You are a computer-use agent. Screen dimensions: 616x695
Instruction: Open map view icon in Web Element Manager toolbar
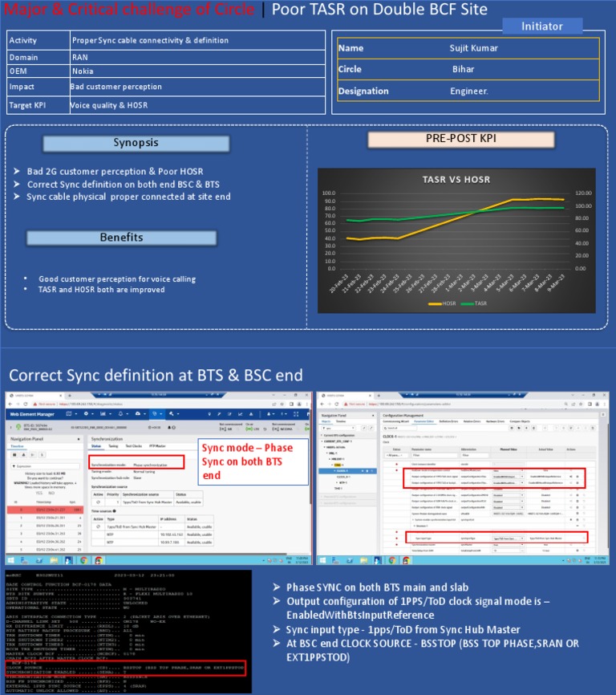point(69,413)
